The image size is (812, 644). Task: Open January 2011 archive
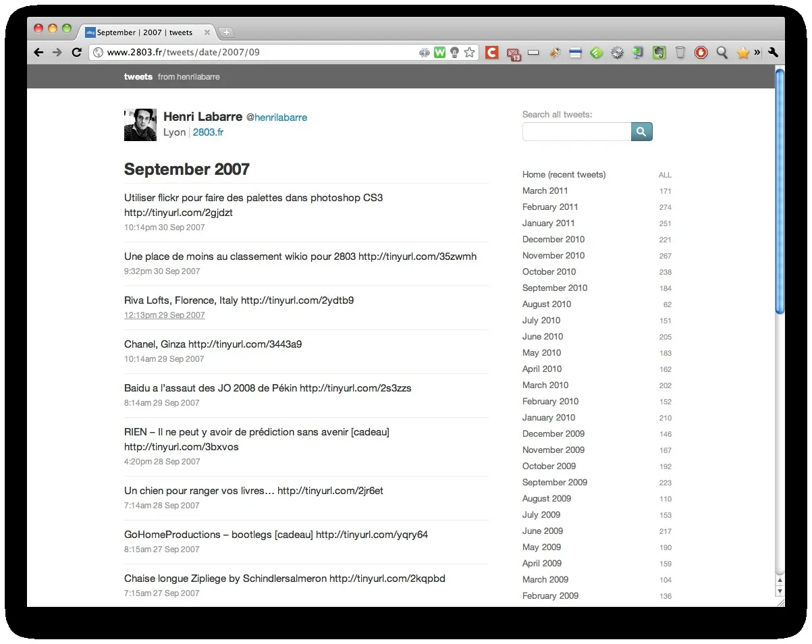[549, 223]
